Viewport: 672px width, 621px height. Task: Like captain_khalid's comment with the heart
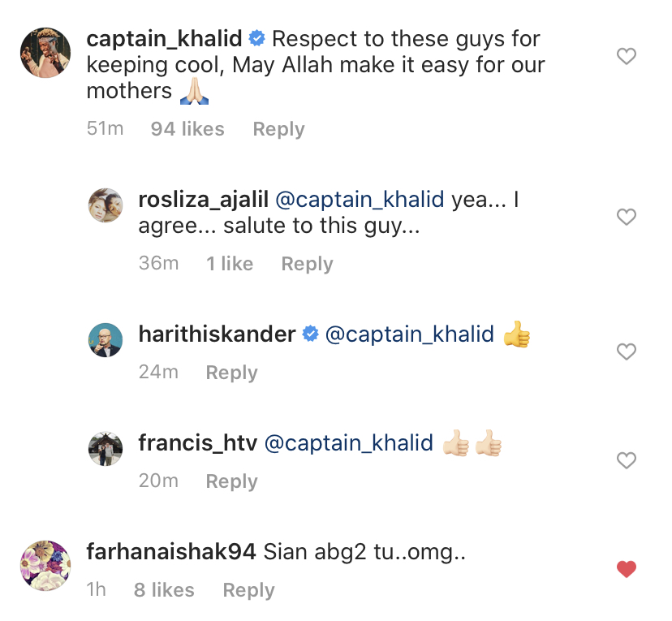pyautogui.click(x=626, y=56)
